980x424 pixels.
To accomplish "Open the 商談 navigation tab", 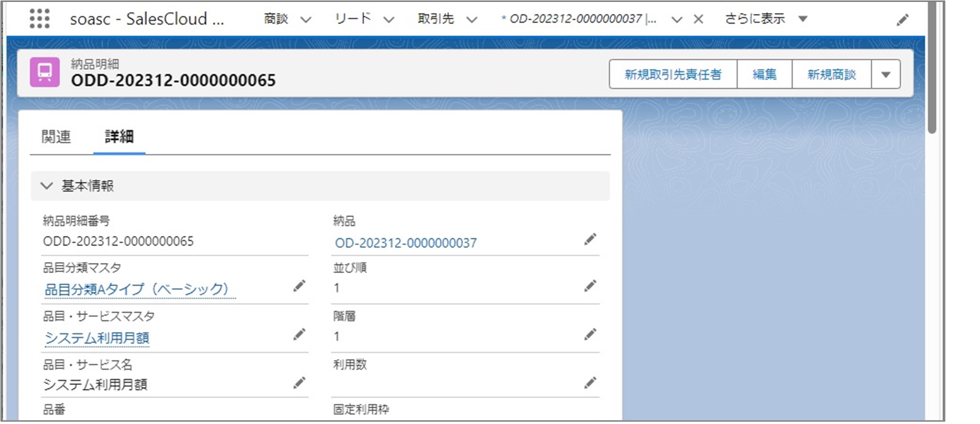I will pos(276,19).
